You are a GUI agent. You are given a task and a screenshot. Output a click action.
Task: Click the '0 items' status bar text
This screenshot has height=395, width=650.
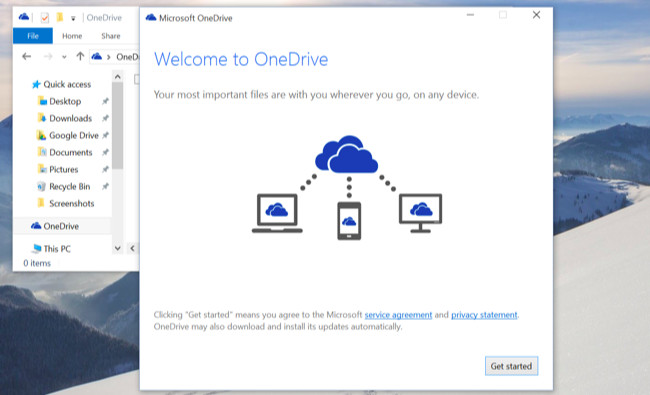[x=37, y=263]
